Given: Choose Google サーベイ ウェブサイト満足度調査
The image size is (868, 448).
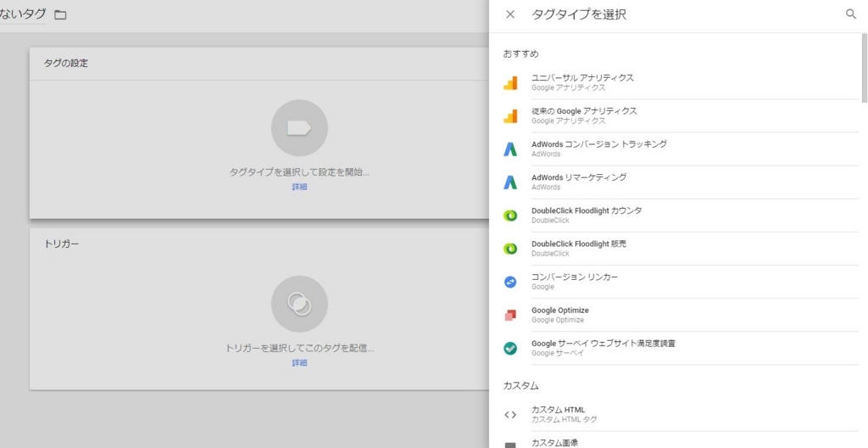Looking at the screenshot, I should point(679,348).
